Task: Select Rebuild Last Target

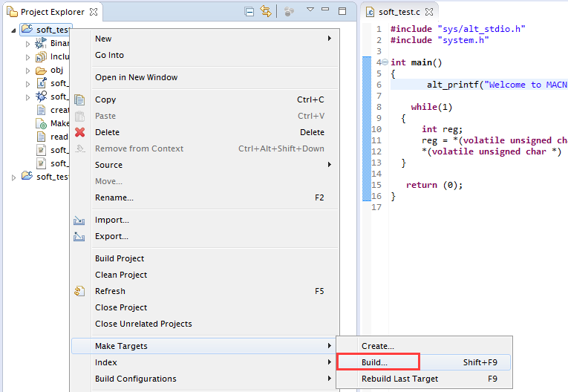Action: tap(424, 379)
